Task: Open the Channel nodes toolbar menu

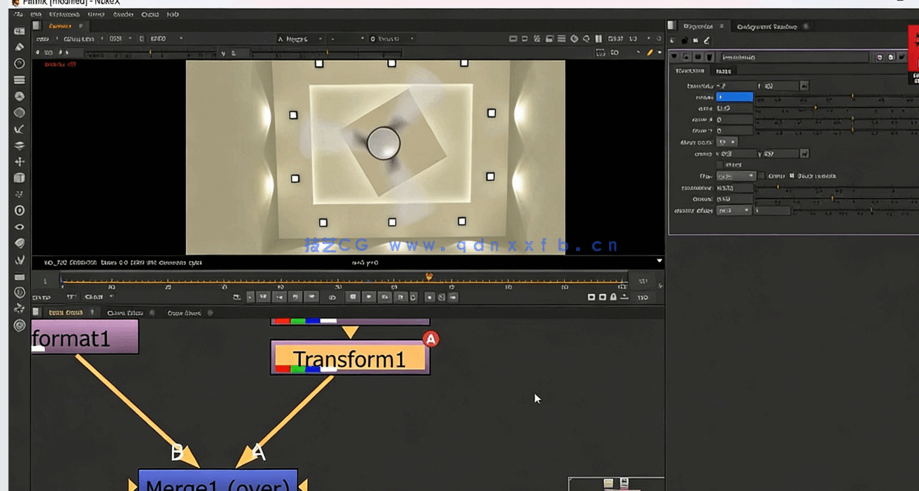Action: 19,80
